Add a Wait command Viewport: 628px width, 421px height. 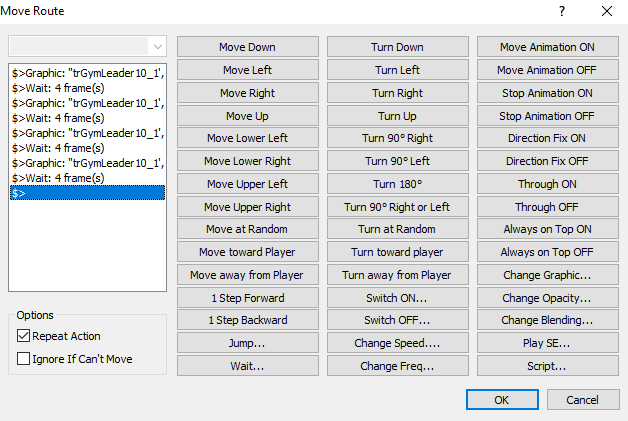(248, 366)
